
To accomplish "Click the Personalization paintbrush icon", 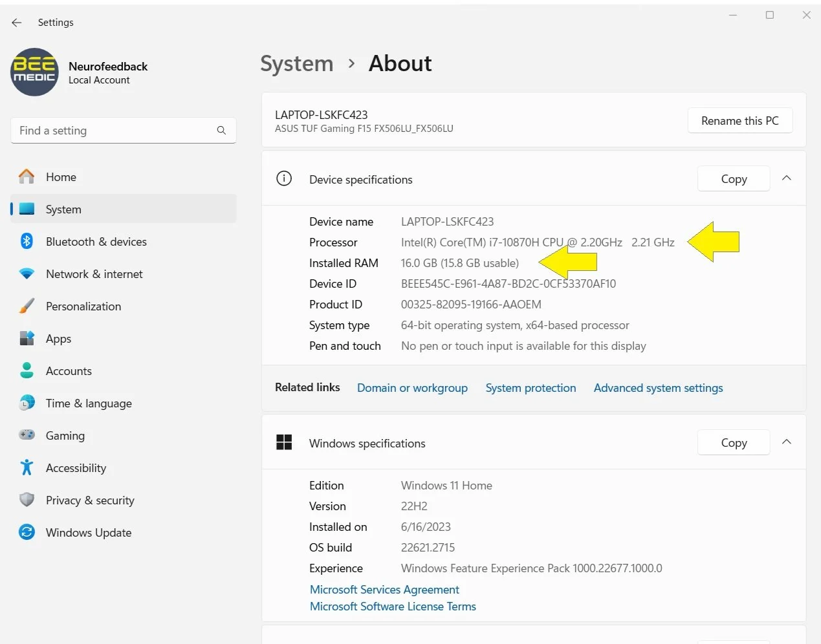I will (27, 306).
